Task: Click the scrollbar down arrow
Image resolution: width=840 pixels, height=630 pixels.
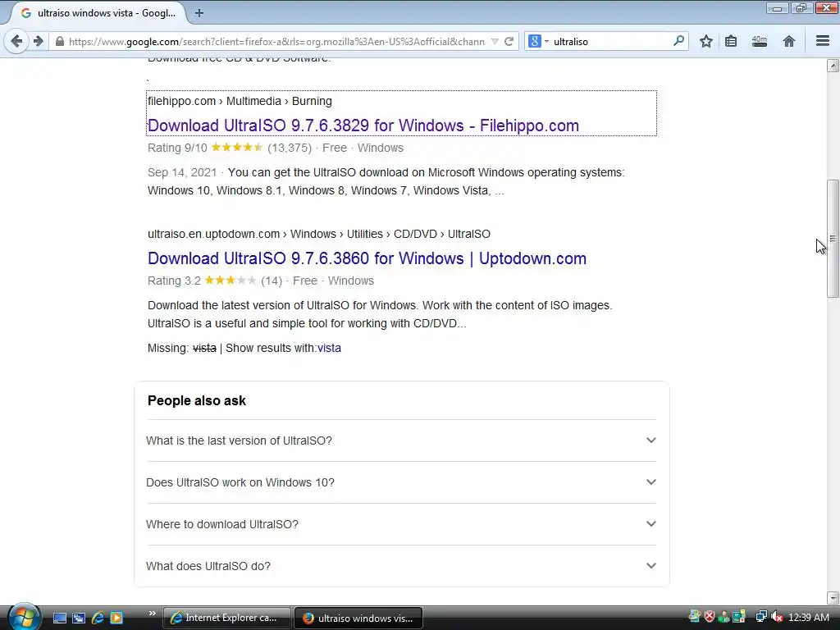Action: (x=833, y=597)
